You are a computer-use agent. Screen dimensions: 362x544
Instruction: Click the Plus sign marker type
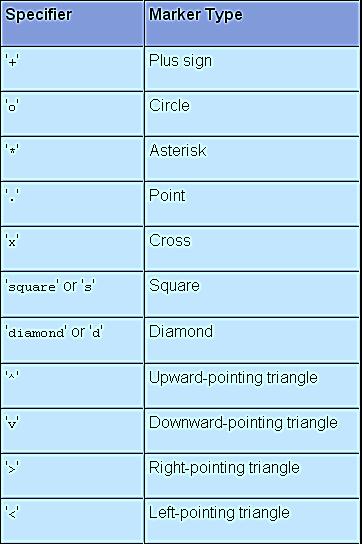(x=180, y=61)
